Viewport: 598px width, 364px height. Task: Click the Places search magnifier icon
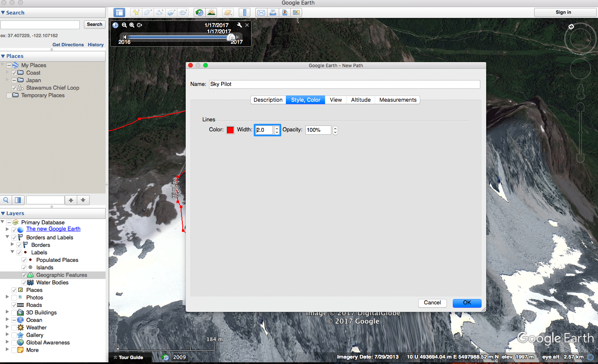pyautogui.click(x=6, y=200)
